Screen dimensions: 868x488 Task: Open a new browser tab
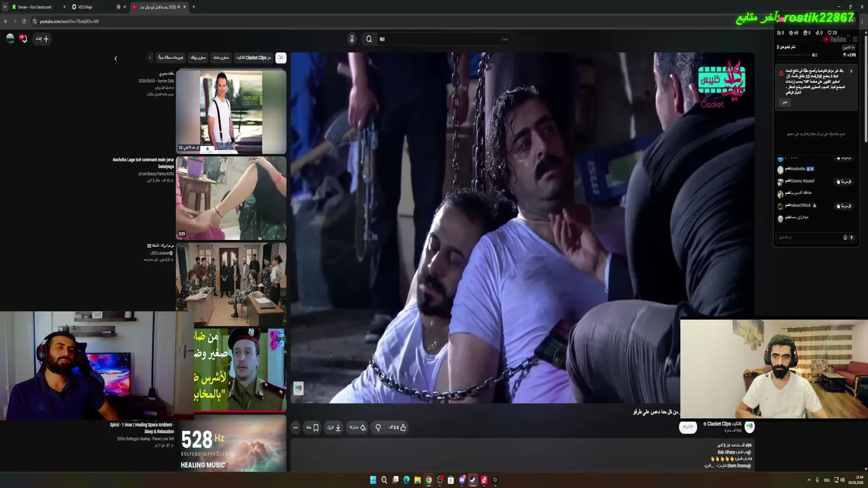point(194,7)
